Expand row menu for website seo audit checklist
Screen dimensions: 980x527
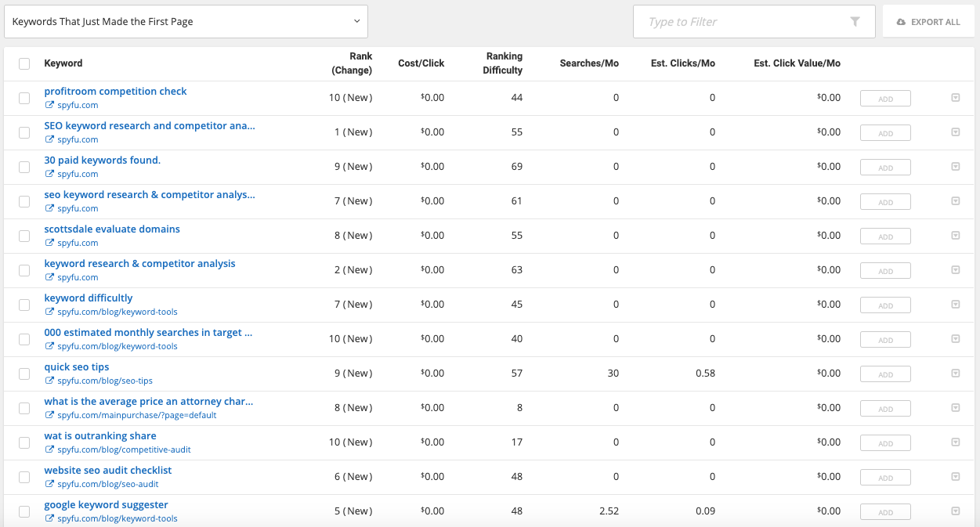pos(955,477)
